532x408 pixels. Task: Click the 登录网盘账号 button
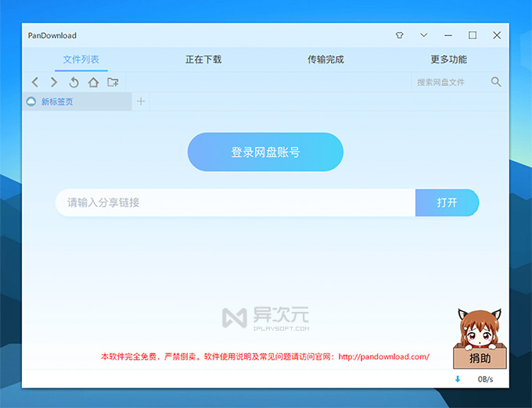265,152
